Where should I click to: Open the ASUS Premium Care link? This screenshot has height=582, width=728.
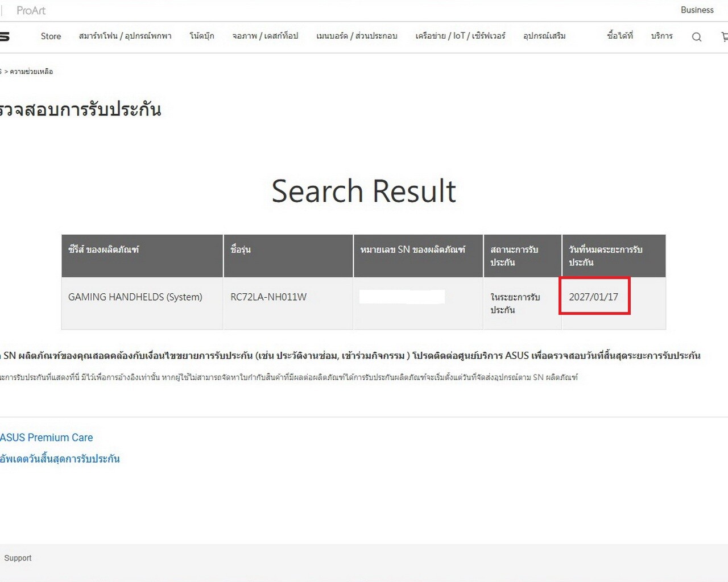(46, 438)
